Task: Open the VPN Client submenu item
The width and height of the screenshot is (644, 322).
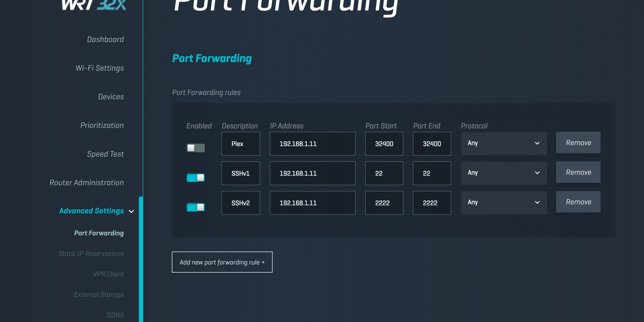Action: pyautogui.click(x=108, y=274)
